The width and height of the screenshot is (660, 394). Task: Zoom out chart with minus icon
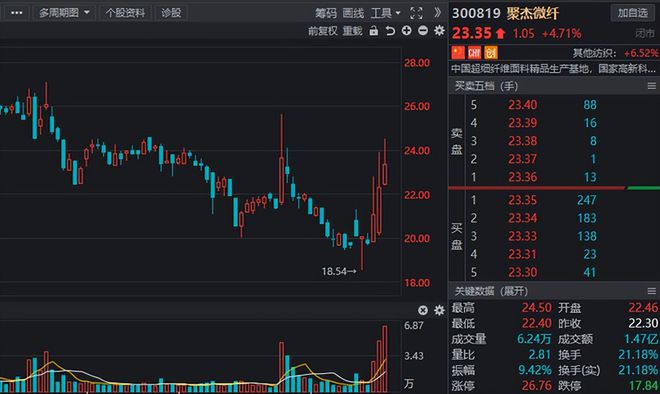(x=423, y=30)
